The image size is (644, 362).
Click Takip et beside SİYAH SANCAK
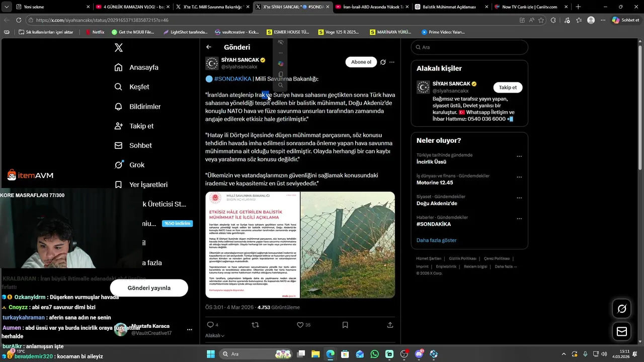pos(508,87)
